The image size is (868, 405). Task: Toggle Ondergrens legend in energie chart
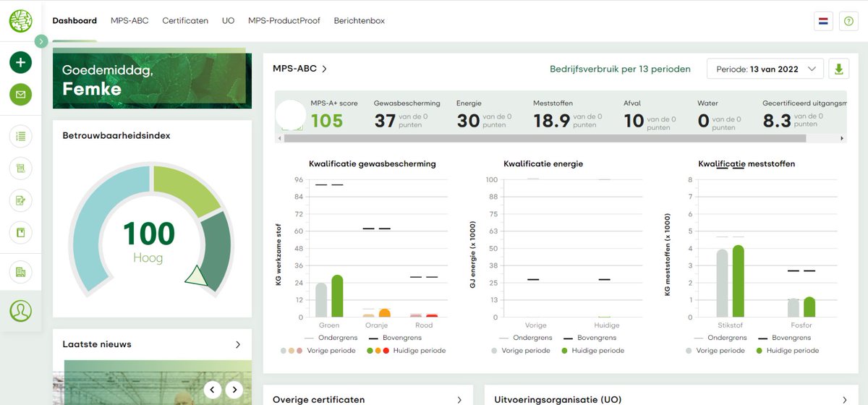pos(526,338)
